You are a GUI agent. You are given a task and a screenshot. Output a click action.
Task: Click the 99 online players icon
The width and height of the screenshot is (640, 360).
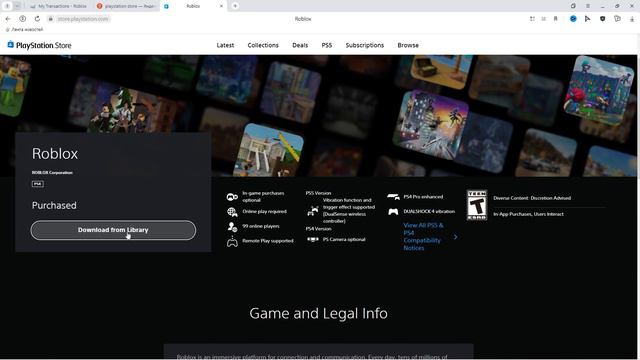(x=232, y=227)
